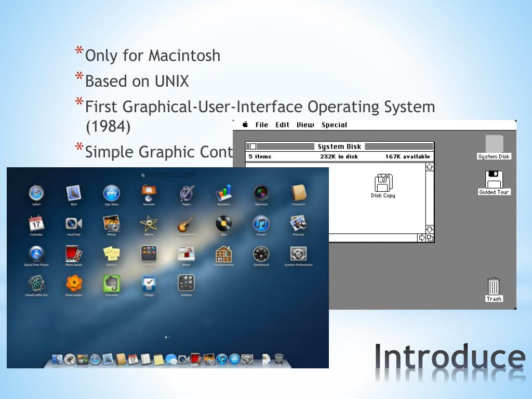Open Contacts in the Launchpad grid
Viewport: 532px width, 399px height.
pyautogui.click(x=299, y=193)
